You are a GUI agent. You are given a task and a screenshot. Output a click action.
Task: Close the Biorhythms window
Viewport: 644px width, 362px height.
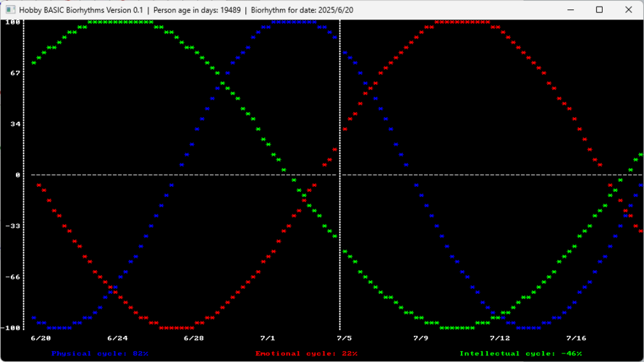pyautogui.click(x=628, y=10)
